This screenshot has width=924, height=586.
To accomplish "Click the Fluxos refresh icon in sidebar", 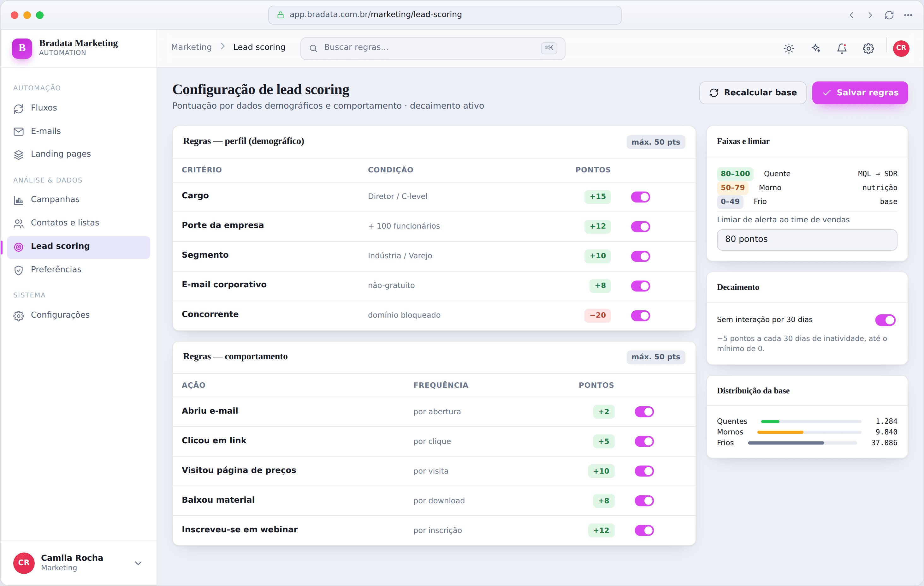I will click(18, 108).
